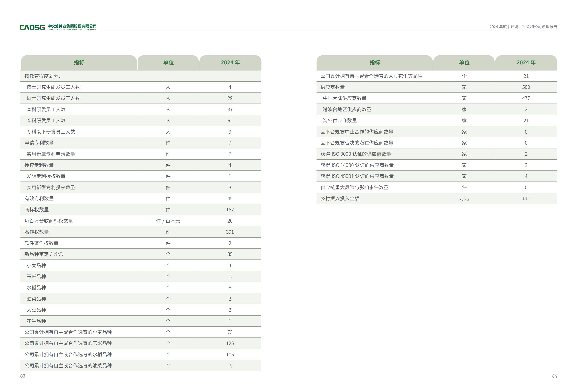Viewport: 578px width, 392px height.
Task: Click value 477 for 中国大陆供应商数量
Action: 526,98
